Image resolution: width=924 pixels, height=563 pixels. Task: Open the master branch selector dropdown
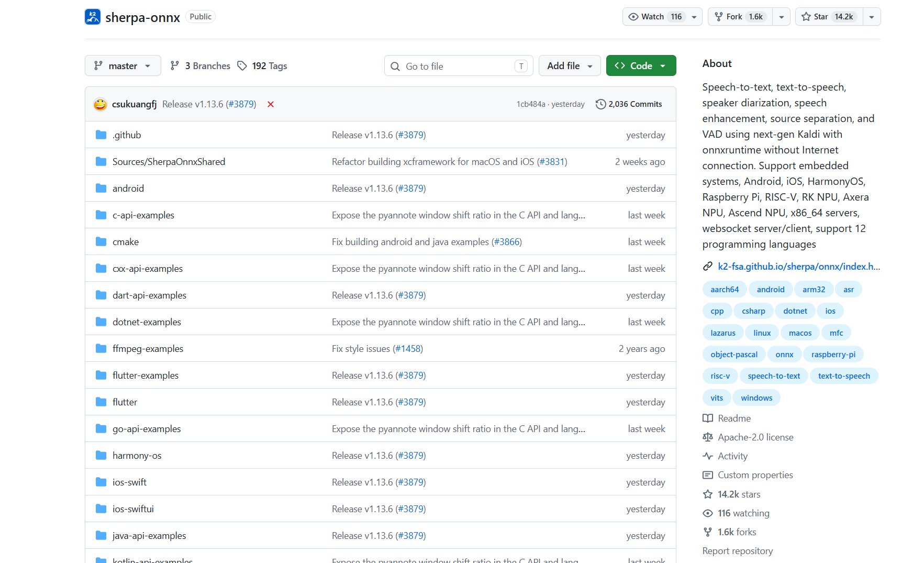[x=123, y=65]
